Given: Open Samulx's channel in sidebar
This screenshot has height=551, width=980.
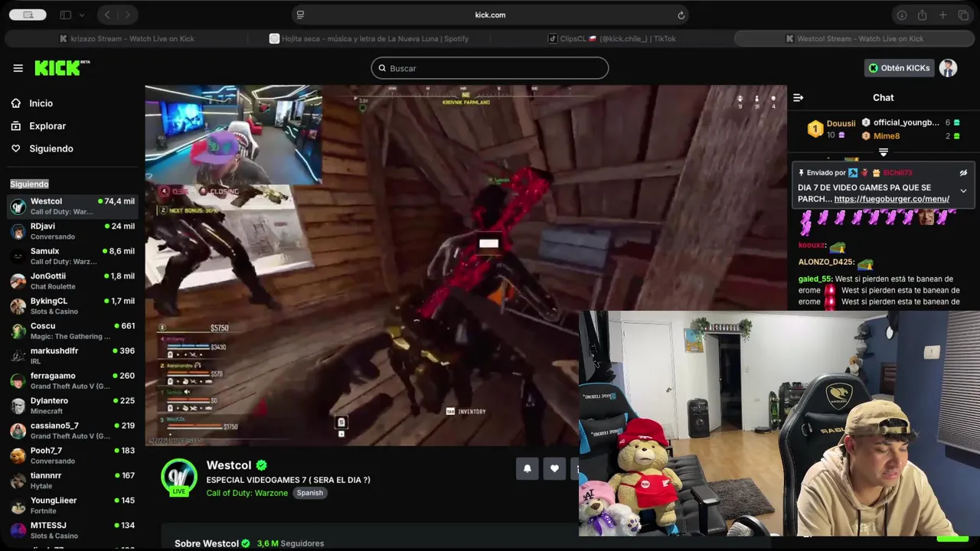Looking at the screenshot, I should (73, 256).
